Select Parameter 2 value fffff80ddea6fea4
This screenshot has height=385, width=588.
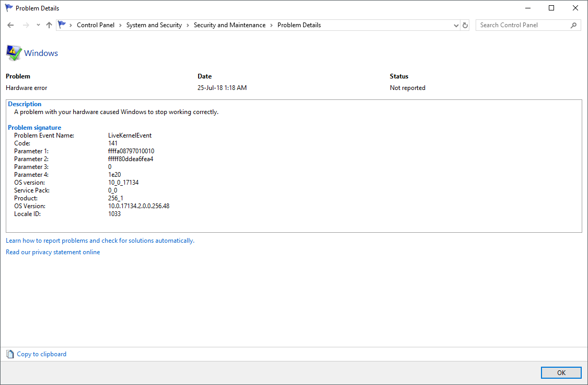(x=131, y=159)
